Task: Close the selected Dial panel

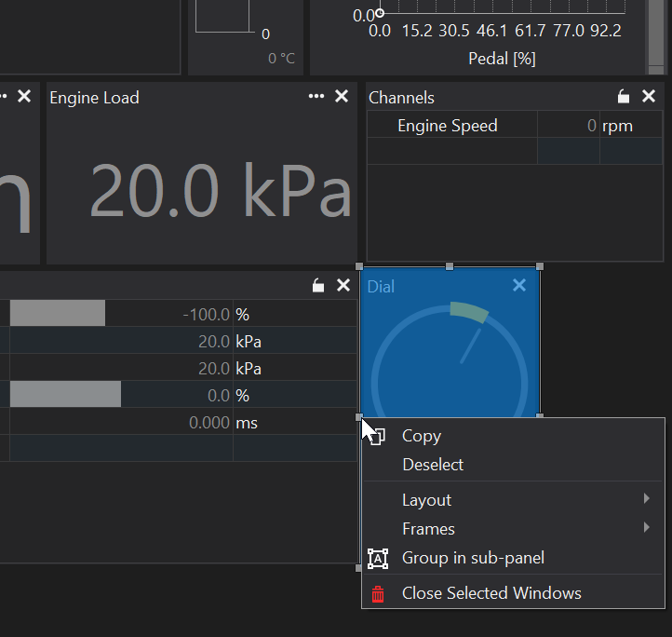Action: [519, 286]
